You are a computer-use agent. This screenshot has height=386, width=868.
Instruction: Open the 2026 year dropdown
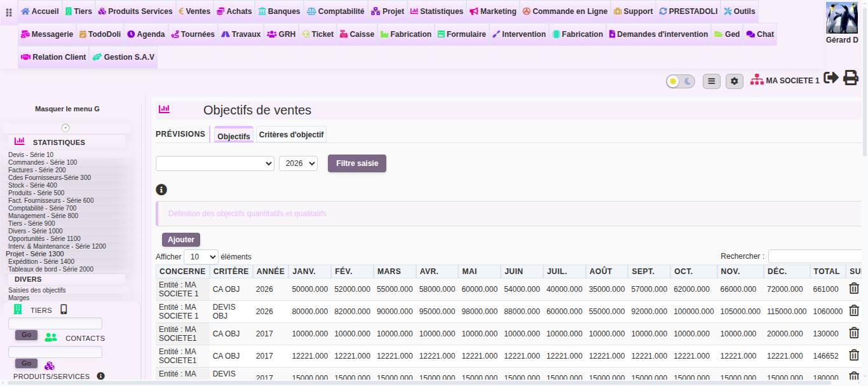tap(298, 163)
